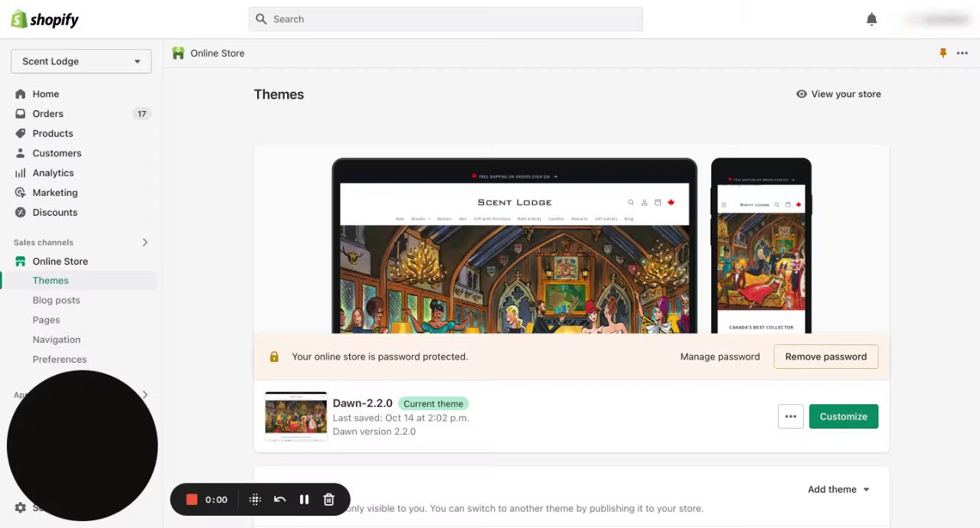The height and width of the screenshot is (528, 980).
Task: Open Marketing section
Action: pyautogui.click(x=55, y=193)
